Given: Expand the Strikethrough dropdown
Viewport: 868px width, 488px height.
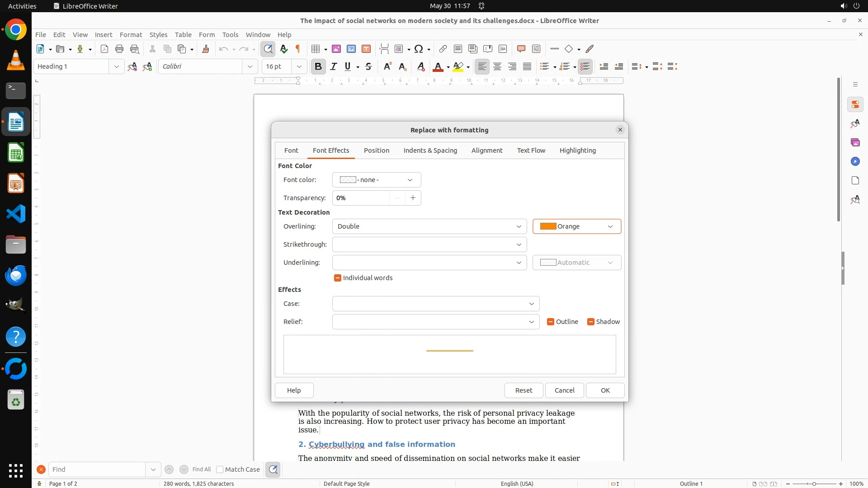Looking at the screenshot, I should click(429, 244).
